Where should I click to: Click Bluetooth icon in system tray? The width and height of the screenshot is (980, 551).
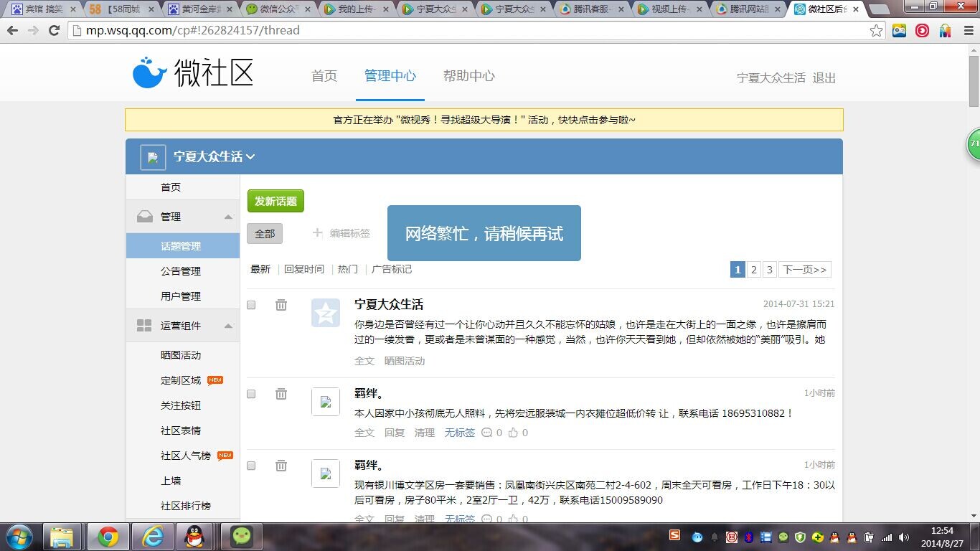coord(748,537)
